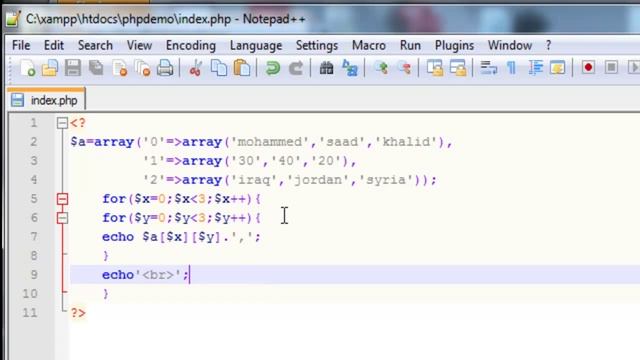Open the Settings menu
The image size is (640, 360).
(x=317, y=45)
